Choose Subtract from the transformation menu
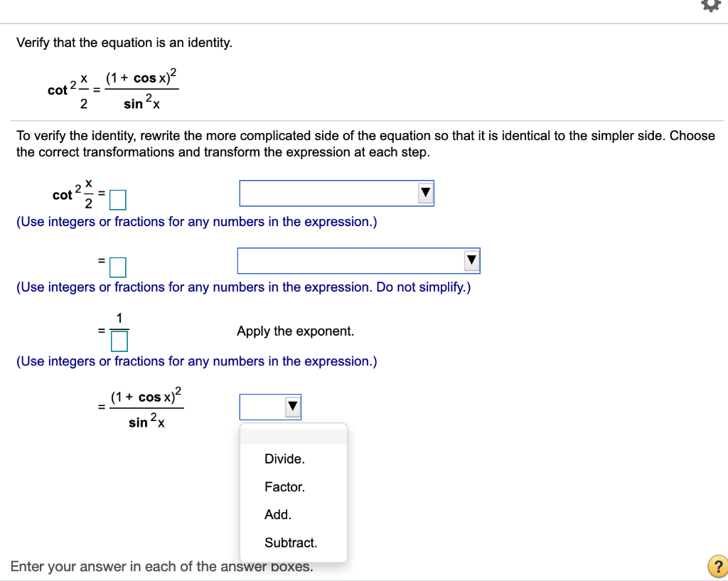 click(291, 543)
